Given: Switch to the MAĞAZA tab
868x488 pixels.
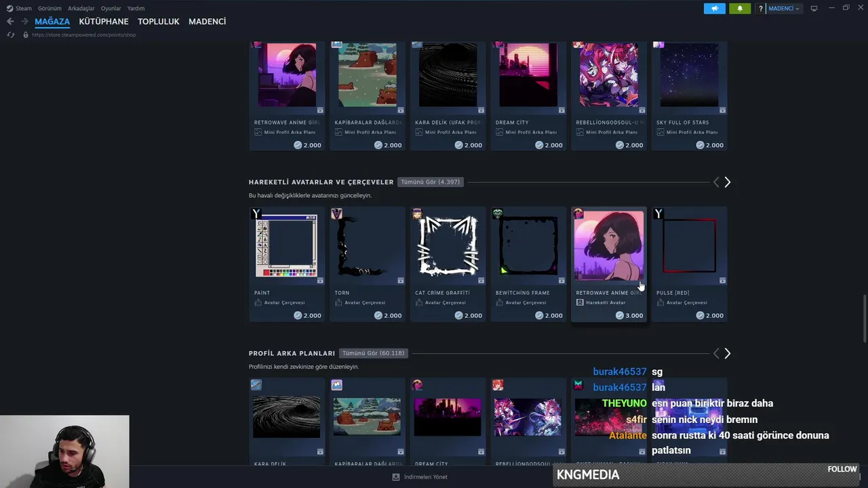Looking at the screenshot, I should (x=52, y=22).
